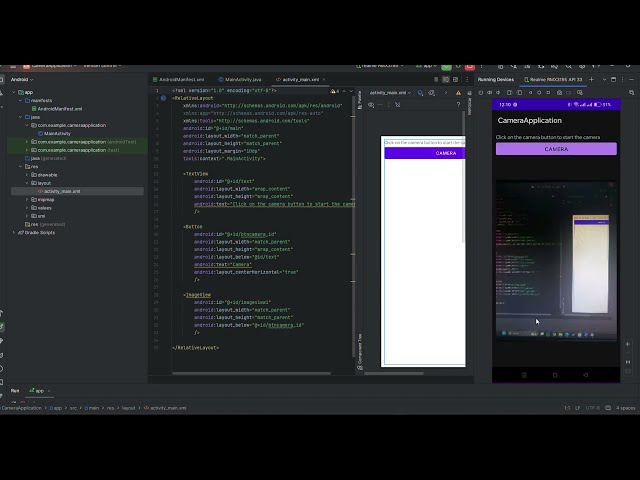Viewport: 640px width, 480px height.
Task: Click Rotate Left in the device toolbar
Action: coord(509,93)
